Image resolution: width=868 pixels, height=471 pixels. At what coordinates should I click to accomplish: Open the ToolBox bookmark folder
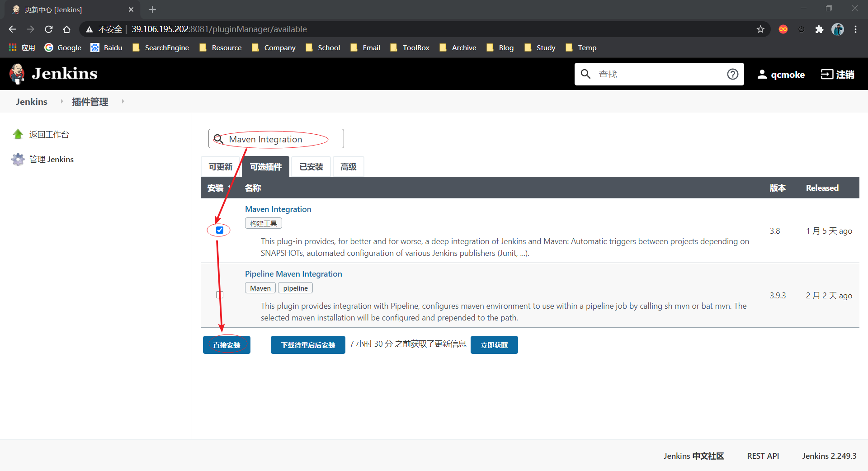[x=410, y=47]
